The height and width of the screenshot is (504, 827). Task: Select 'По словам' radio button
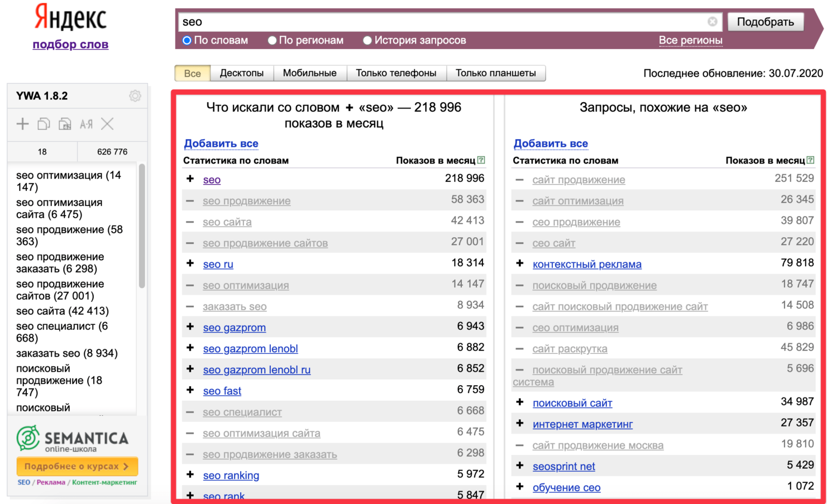[187, 40]
